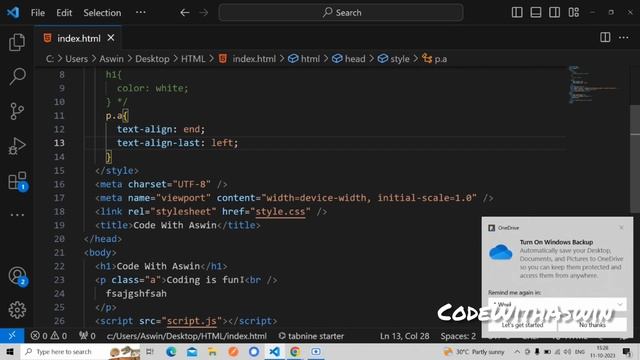Go back with the left arrow

click(x=184, y=13)
